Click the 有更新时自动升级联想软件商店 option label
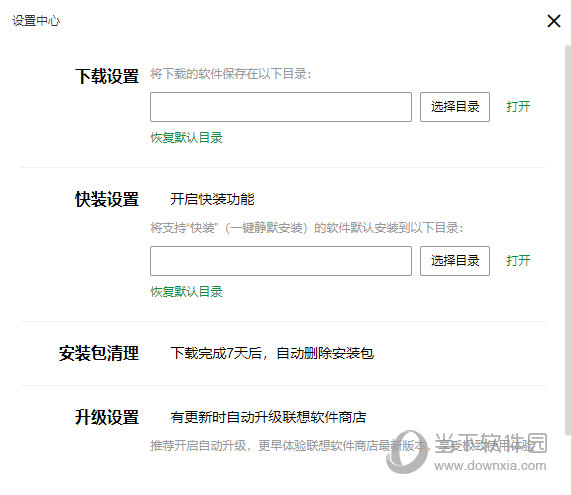 [268, 417]
